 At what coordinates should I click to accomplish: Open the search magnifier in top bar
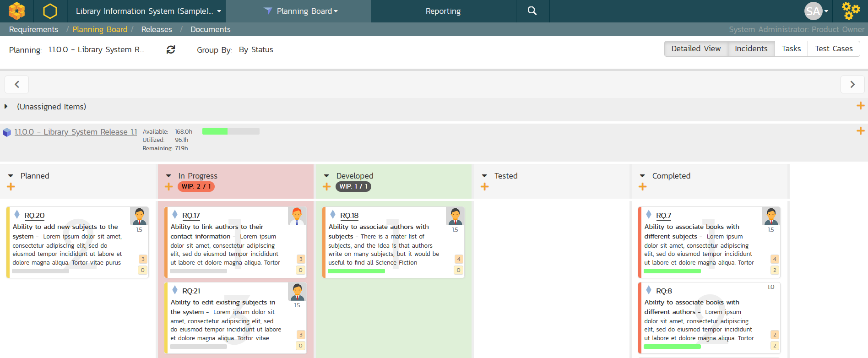[532, 11]
